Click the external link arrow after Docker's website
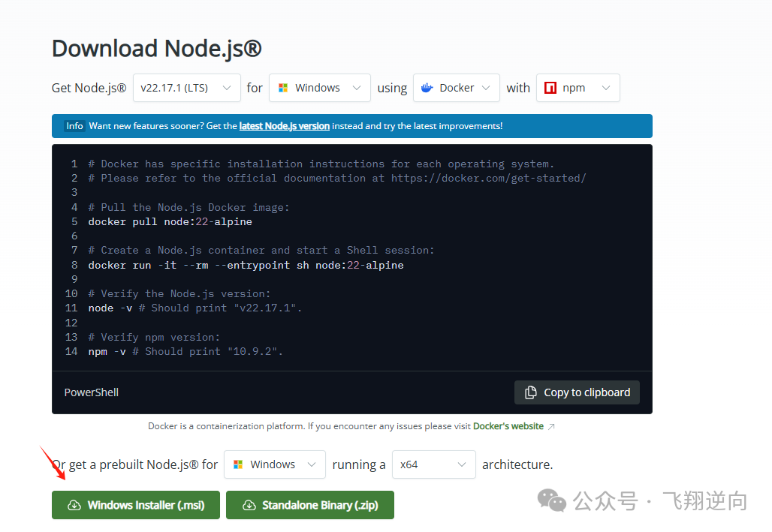The width and height of the screenshot is (772, 532). coord(551,426)
